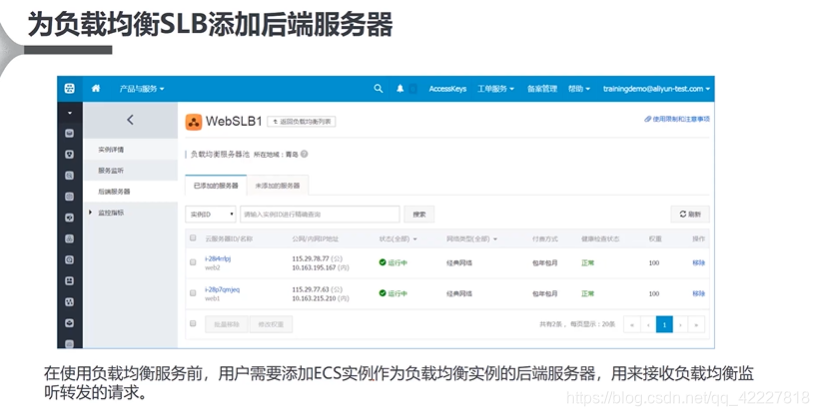Click the 搜索 button
Screen dimensions: 819x416
click(x=419, y=214)
